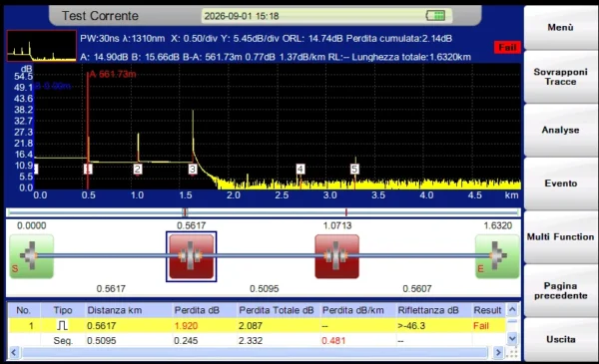Image resolution: width=599 pixels, height=364 pixels.
Task: Click event marker 2 on the trace
Action: pos(138,169)
